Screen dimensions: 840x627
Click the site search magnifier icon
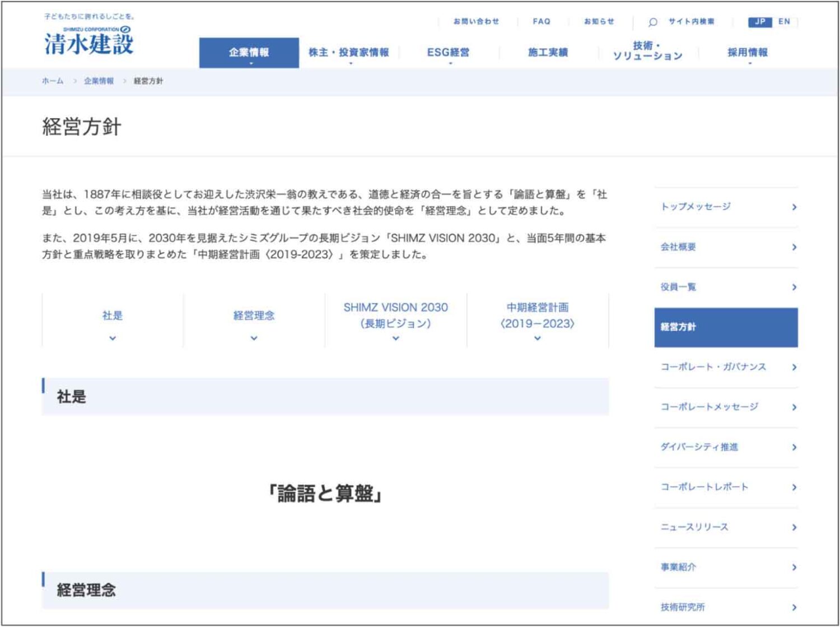pyautogui.click(x=653, y=22)
